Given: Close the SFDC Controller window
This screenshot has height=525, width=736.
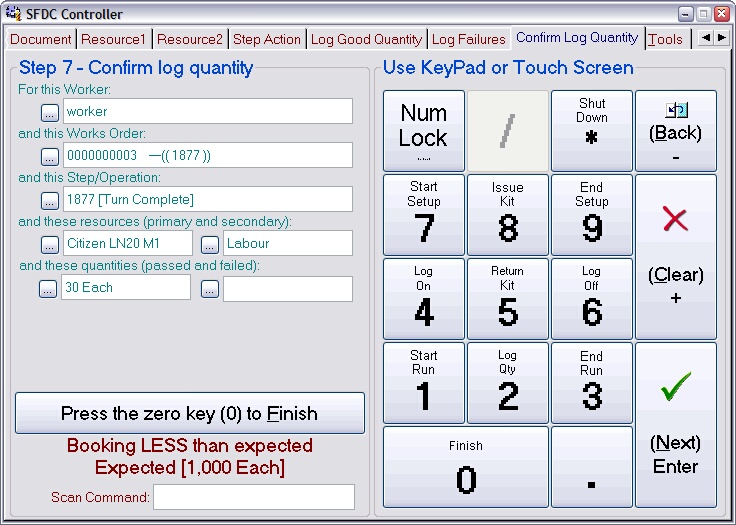Looking at the screenshot, I should pyautogui.click(x=721, y=14).
